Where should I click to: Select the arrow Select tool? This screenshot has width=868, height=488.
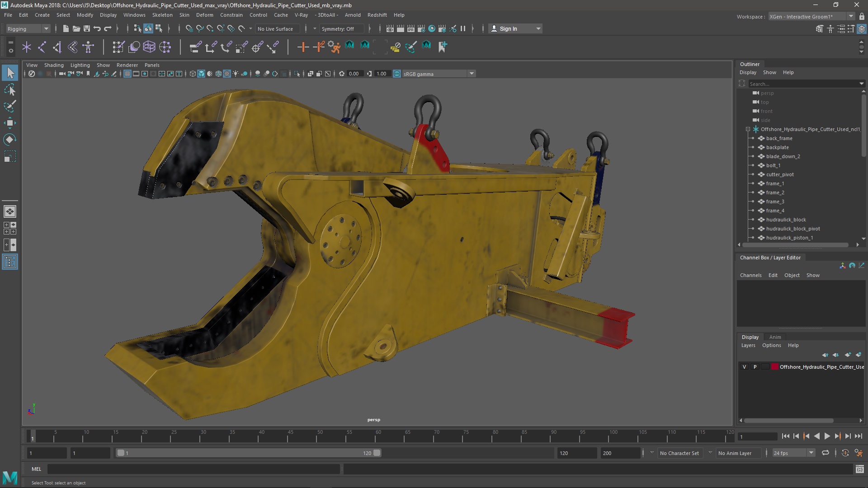[10, 73]
